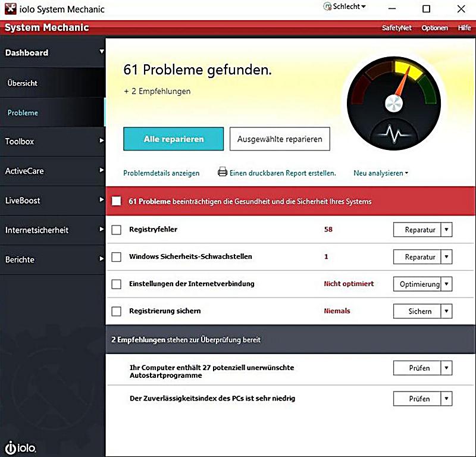Viewport: 476px width, 457px height.
Task: Click the Alle reparieren button
Action: [x=173, y=139]
